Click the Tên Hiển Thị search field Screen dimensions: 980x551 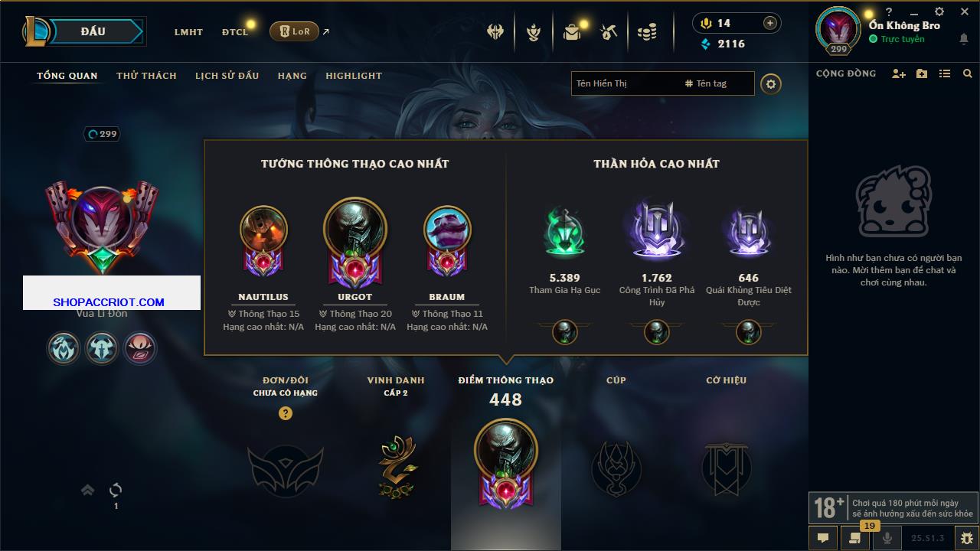click(626, 83)
